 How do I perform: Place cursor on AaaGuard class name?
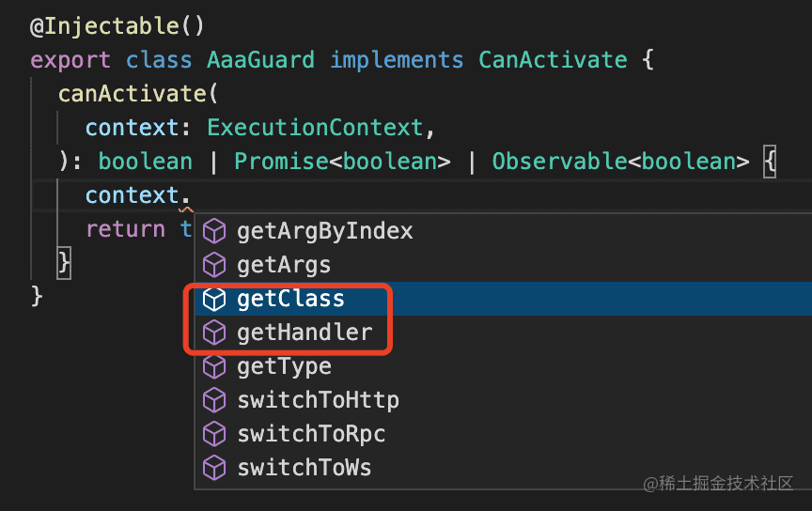coord(261,60)
